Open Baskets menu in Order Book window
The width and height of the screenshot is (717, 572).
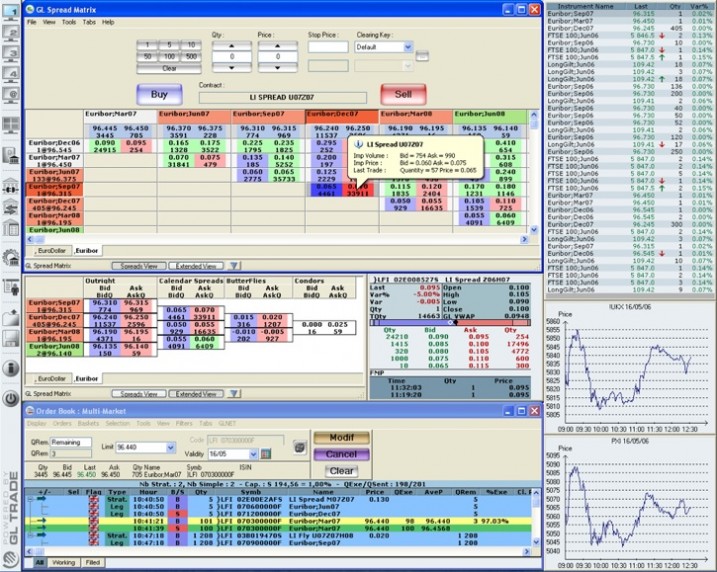click(x=88, y=423)
